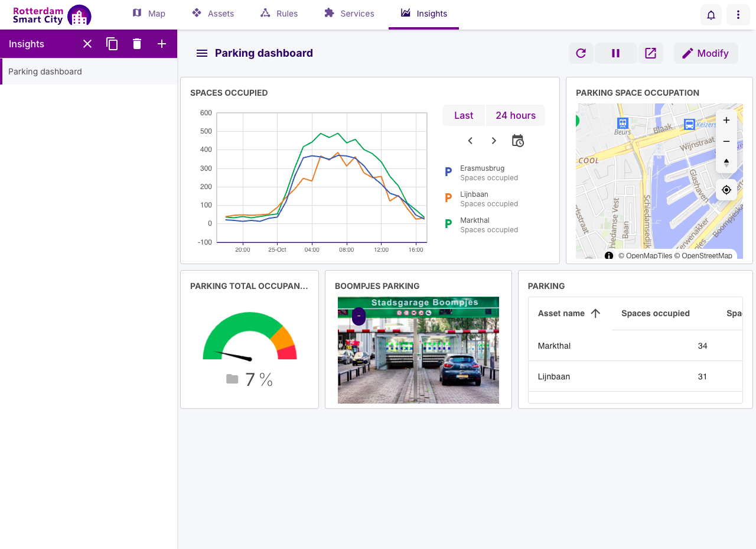Open the notifications bell

tap(711, 15)
